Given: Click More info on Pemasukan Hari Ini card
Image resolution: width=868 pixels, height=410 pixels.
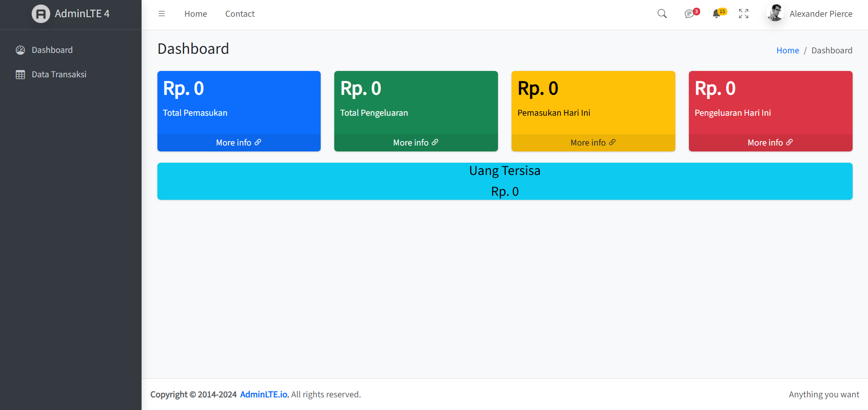Looking at the screenshot, I should (x=588, y=143).
